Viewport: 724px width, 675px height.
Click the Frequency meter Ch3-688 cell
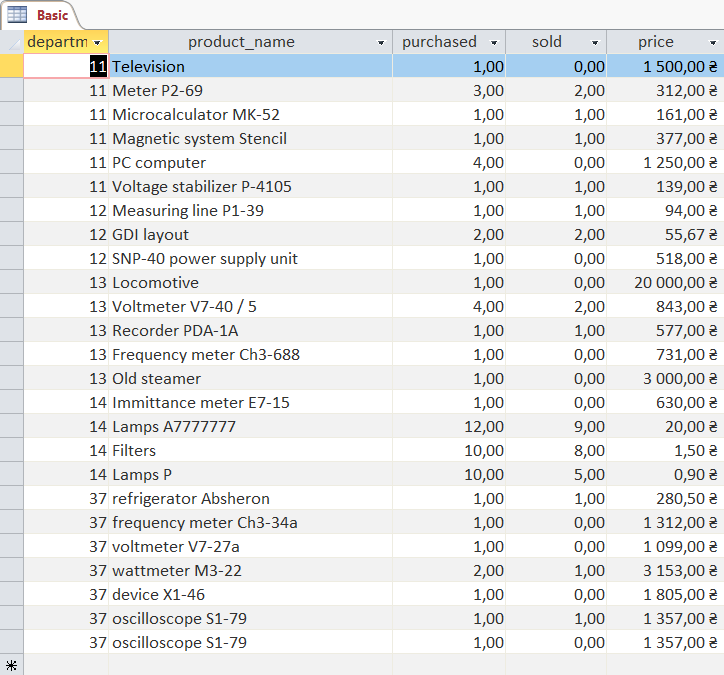tap(250, 354)
